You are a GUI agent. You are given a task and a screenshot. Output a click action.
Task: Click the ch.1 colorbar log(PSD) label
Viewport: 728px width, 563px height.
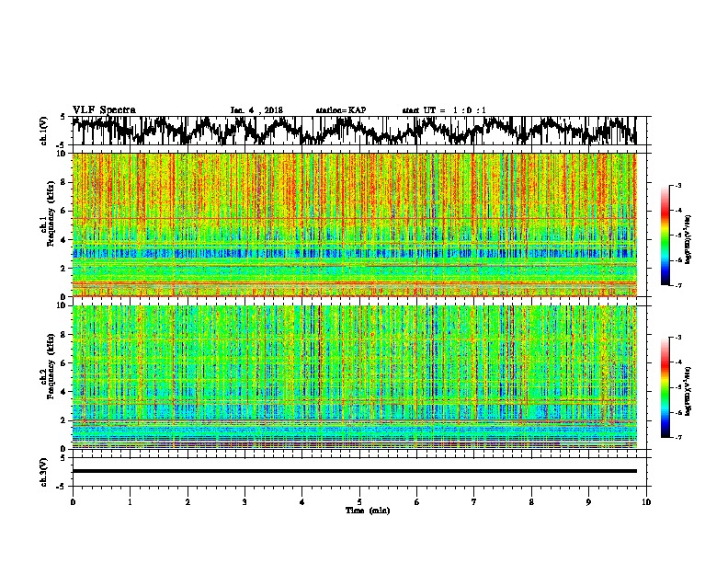(688, 239)
